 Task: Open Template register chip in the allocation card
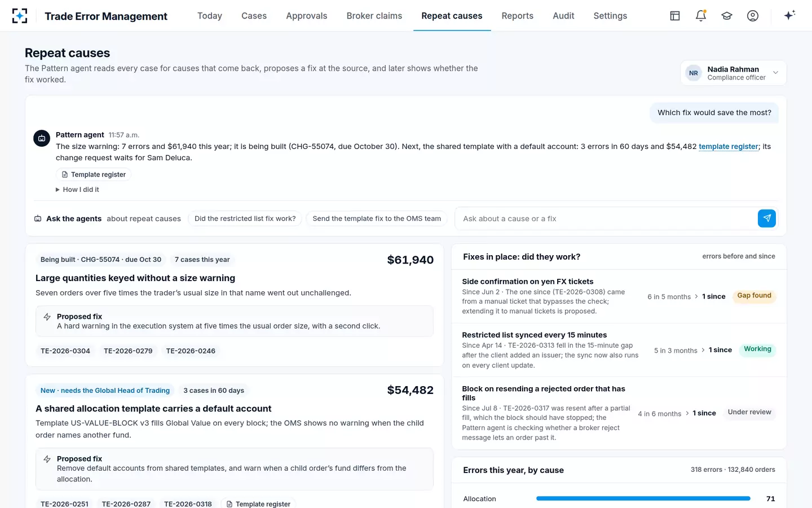click(x=258, y=504)
